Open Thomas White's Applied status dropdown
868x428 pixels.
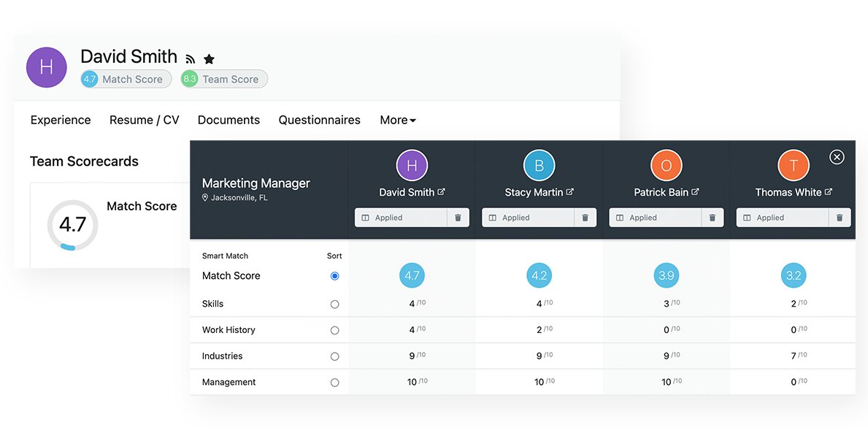coord(782,218)
